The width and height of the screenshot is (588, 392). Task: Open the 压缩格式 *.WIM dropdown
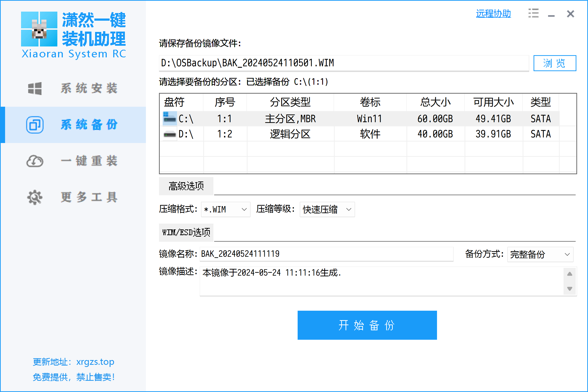pyautogui.click(x=226, y=209)
